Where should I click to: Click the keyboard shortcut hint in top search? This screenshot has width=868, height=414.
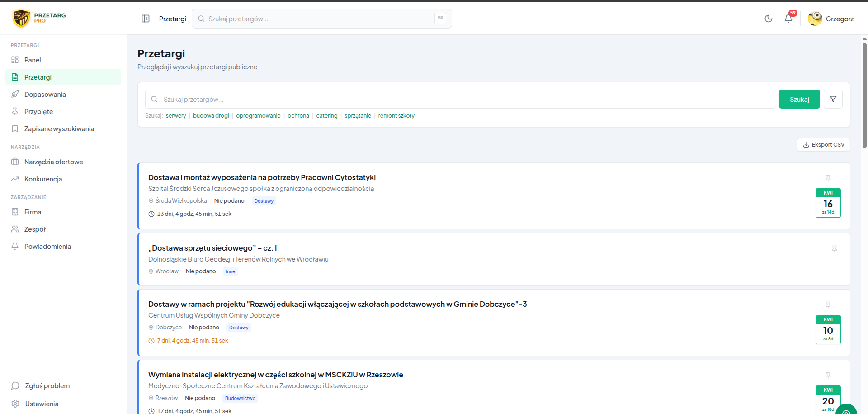point(440,18)
